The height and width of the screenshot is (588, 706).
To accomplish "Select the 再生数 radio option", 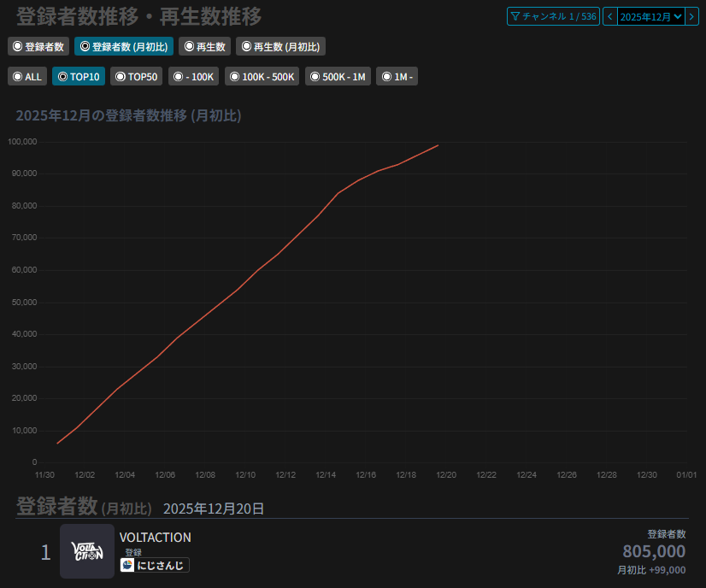I will (x=205, y=46).
